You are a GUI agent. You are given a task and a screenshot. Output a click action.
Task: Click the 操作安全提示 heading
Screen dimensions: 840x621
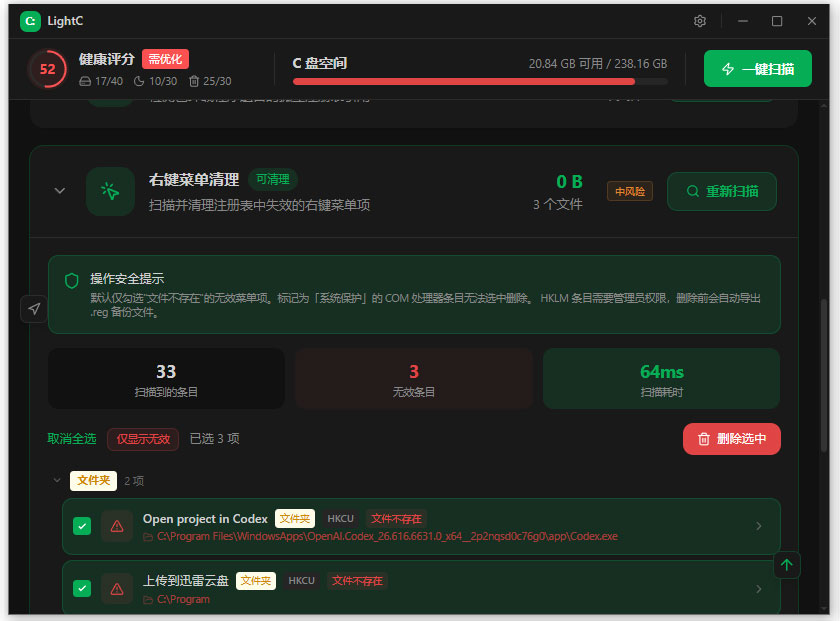coord(127,279)
